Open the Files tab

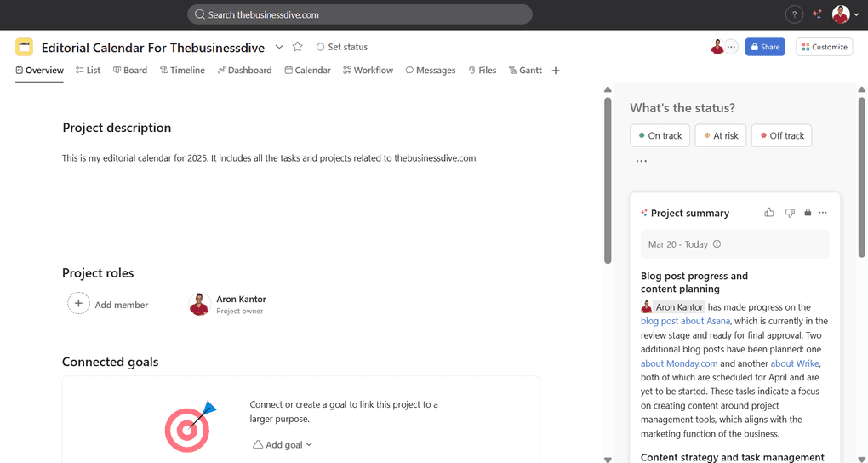483,71
